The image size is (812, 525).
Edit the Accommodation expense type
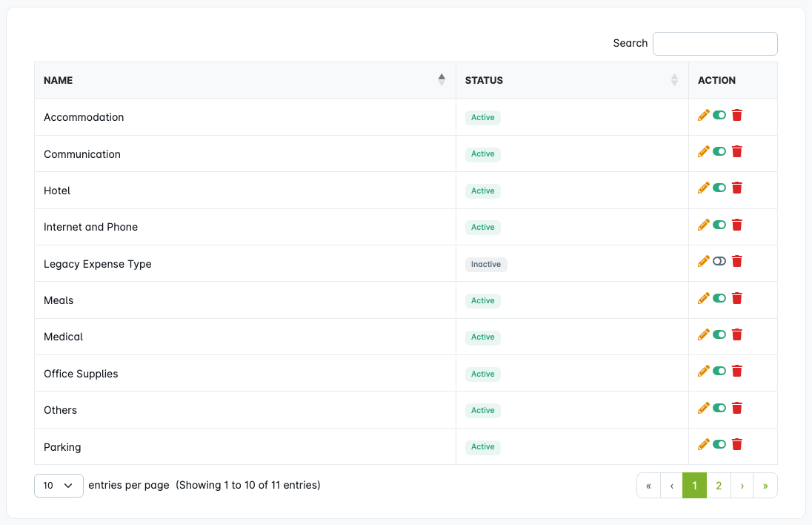[704, 115]
